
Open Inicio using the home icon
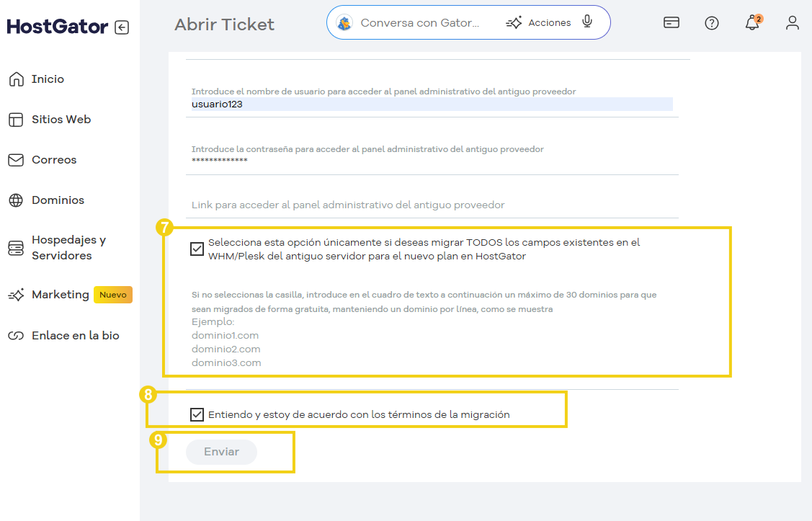coord(14,79)
